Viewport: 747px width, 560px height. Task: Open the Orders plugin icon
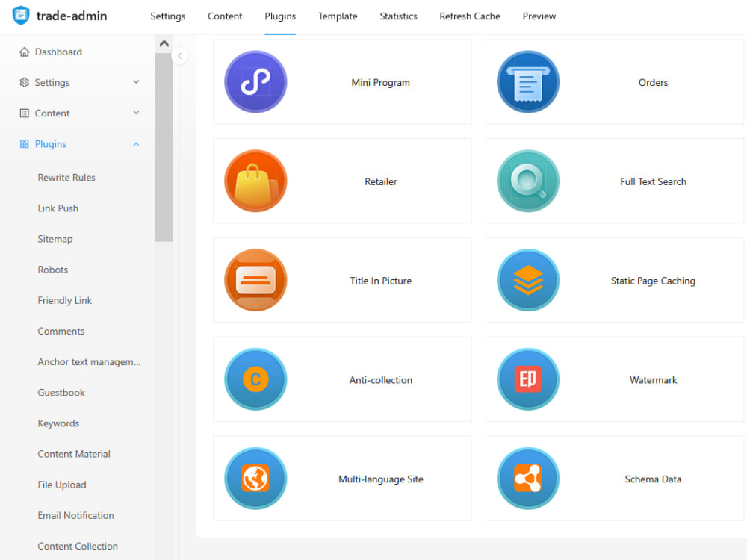click(528, 82)
